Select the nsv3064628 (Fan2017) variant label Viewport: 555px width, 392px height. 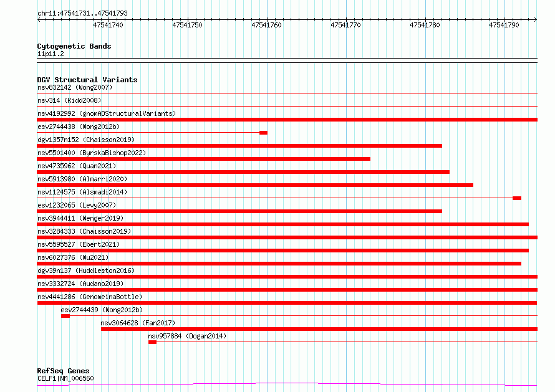coord(138,323)
